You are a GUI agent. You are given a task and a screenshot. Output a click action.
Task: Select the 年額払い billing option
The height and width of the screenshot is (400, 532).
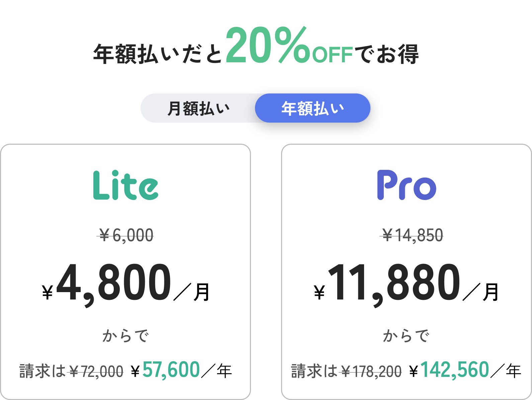(312, 108)
